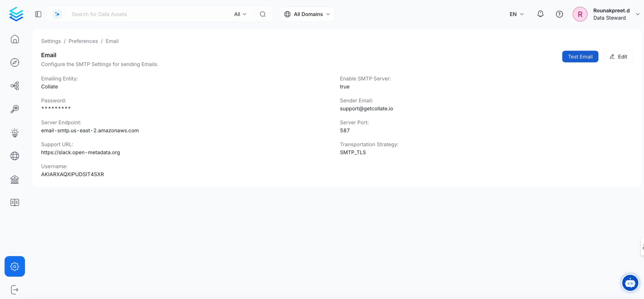644x299 pixels.
Task: Click the masked password value
Action: [56, 108]
